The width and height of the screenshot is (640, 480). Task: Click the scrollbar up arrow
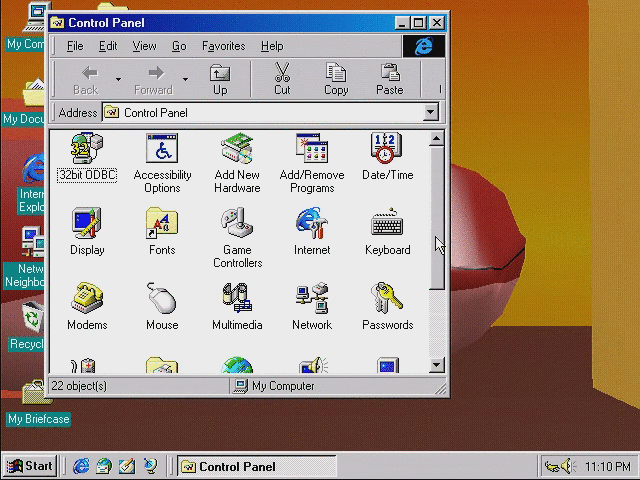pos(436,139)
